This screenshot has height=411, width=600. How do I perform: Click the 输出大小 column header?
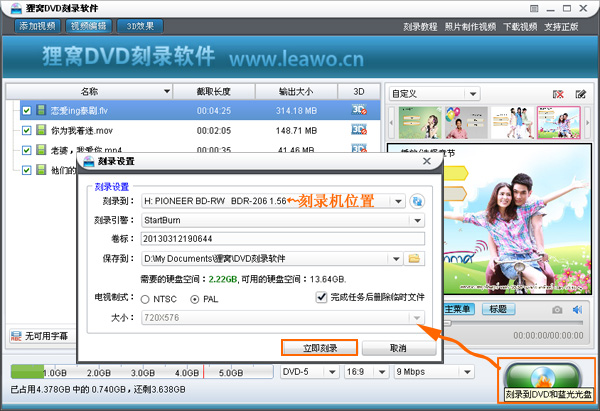(296, 92)
